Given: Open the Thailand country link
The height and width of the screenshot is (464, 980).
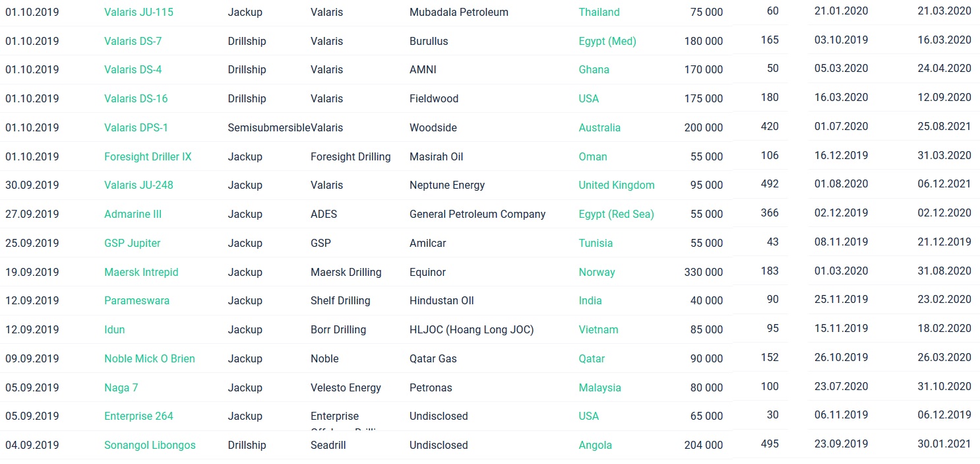Looking at the screenshot, I should tap(599, 12).
